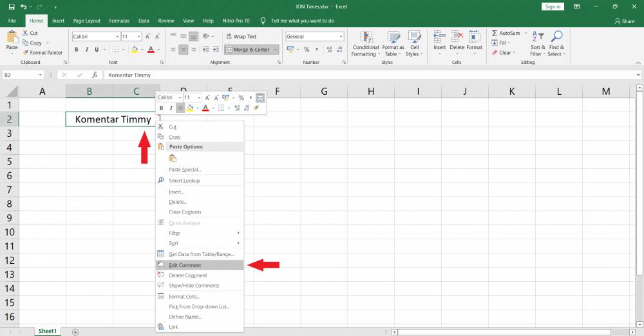Expand the Sort submenu in context menu
The image size is (644, 336).
[x=238, y=243]
